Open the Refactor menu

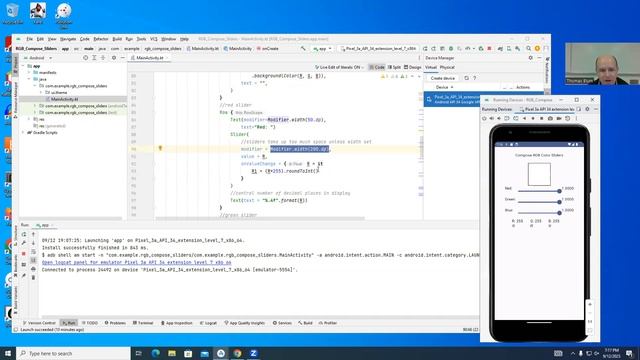click(101, 39)
